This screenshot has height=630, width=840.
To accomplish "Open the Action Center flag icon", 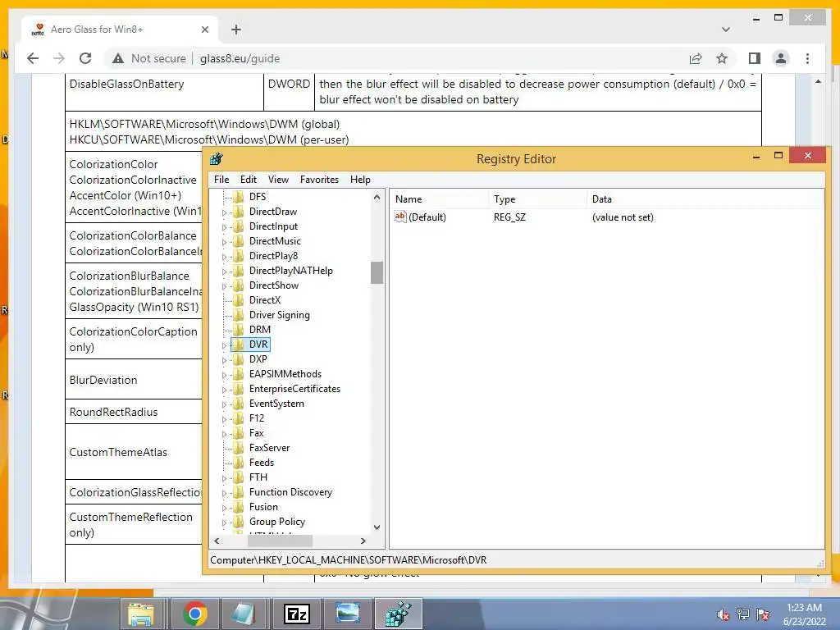I will point(763,614).
